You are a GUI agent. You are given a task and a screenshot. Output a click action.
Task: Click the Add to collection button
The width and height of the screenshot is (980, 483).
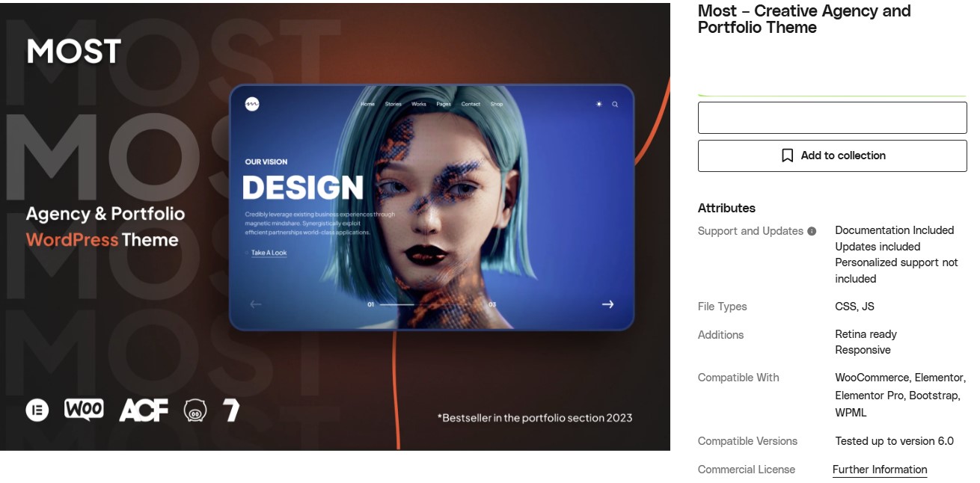click(x=832, y=156)
